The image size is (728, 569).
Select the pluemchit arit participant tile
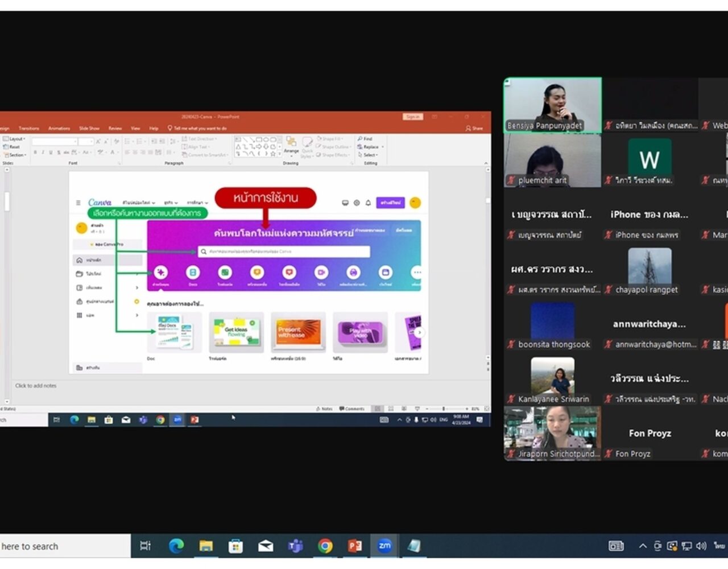pyautogui.click(x=552, y=160)
